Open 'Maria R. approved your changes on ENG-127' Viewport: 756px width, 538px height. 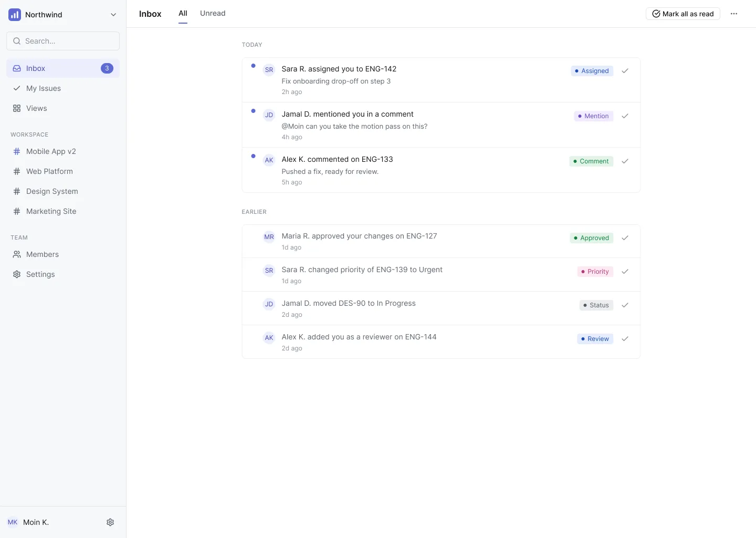tap(441, 241)
